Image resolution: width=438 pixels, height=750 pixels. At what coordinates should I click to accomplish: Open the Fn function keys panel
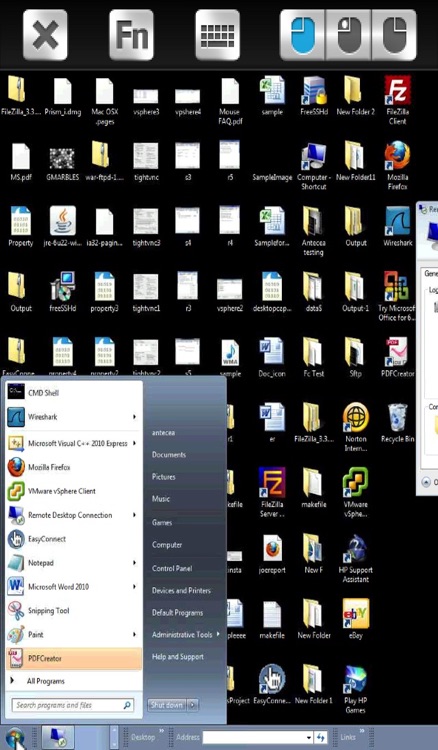click(x=131, y=35)
